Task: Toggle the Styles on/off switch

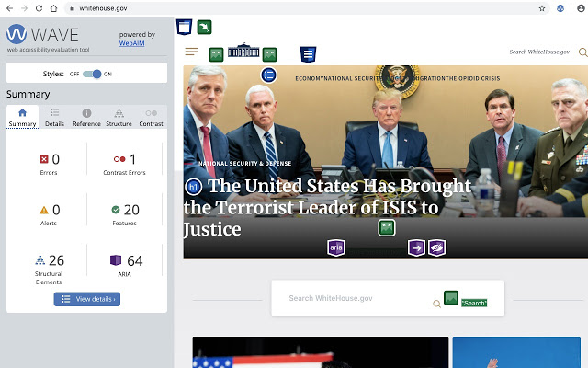Action: pos(91,74)
